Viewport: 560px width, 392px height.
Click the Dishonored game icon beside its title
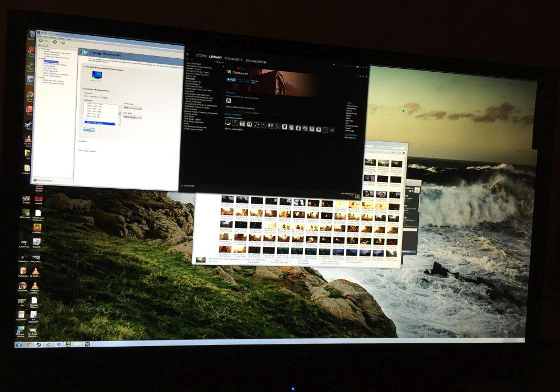[x=229, y=72]
